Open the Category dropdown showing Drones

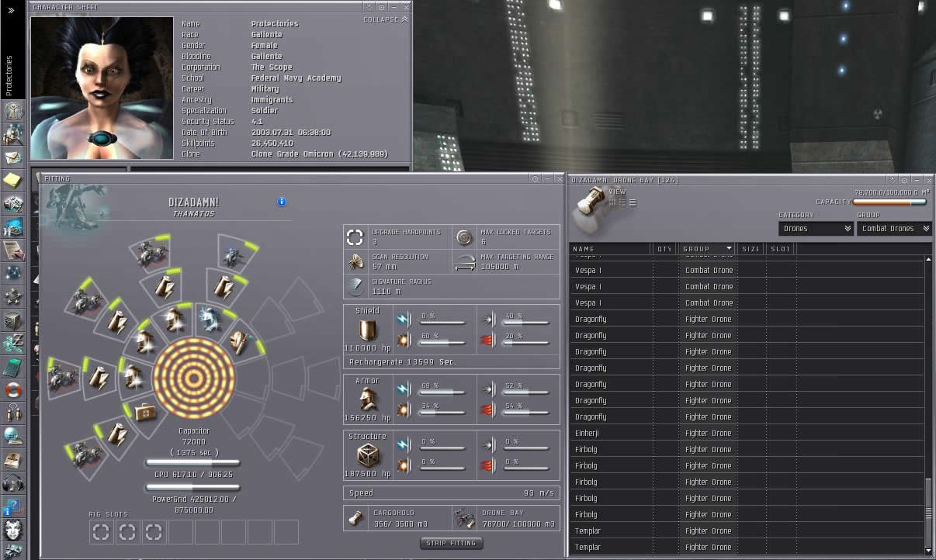click(x=816, y=229)
